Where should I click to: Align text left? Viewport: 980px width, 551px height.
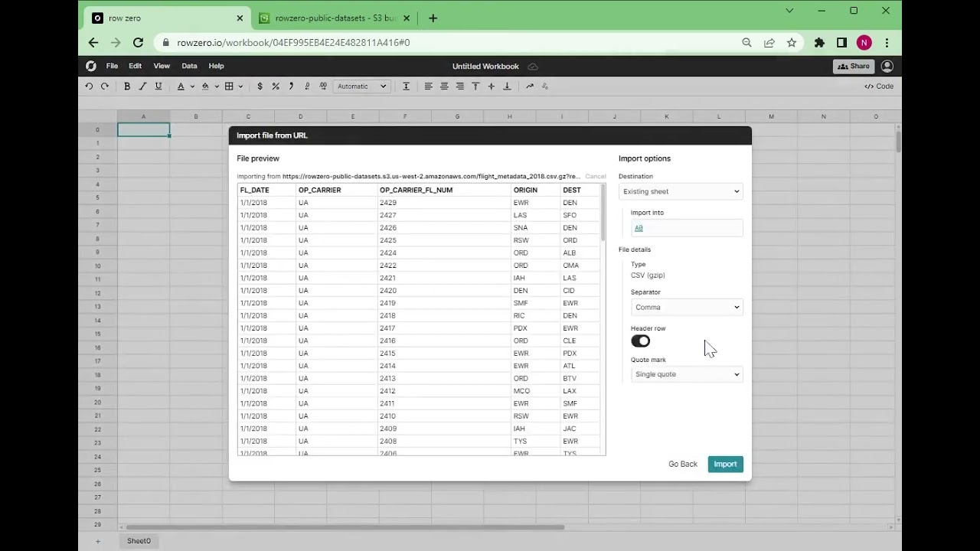click(x=429, y=86)
